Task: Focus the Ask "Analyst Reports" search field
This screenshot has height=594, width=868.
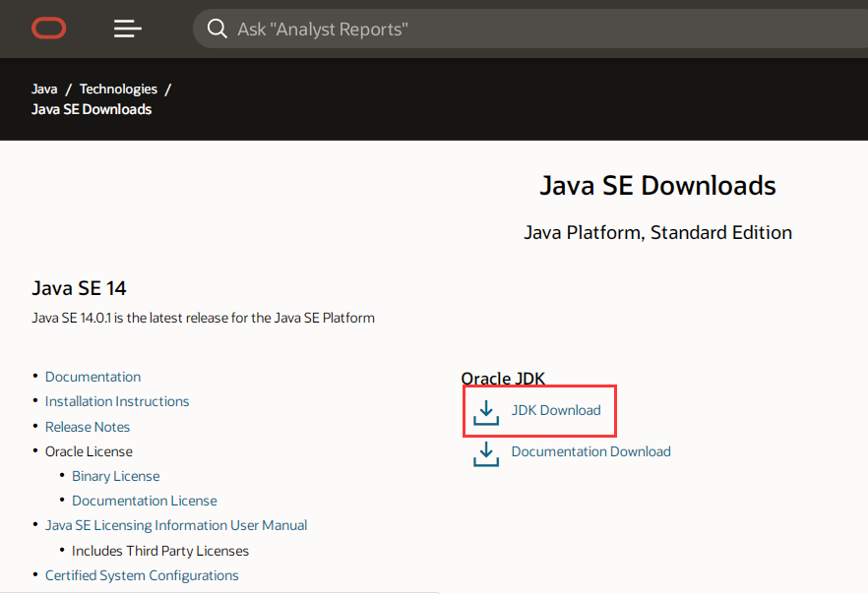Action: (530, 29)
